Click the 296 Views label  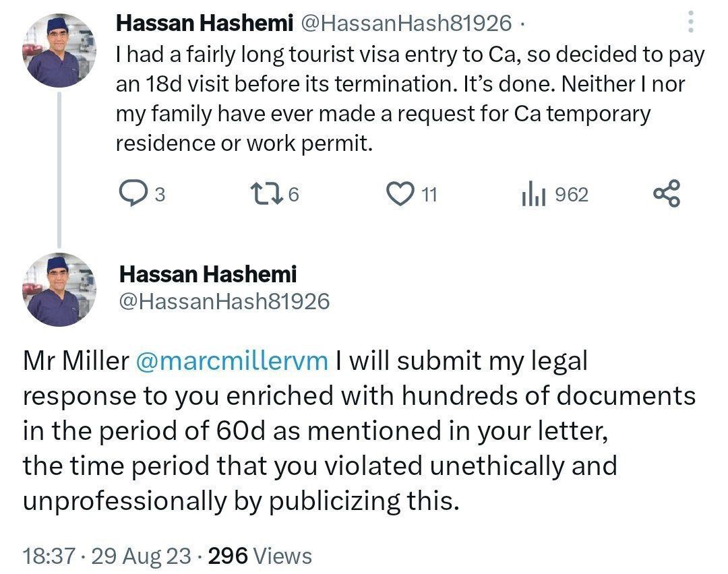click(260, 556)
